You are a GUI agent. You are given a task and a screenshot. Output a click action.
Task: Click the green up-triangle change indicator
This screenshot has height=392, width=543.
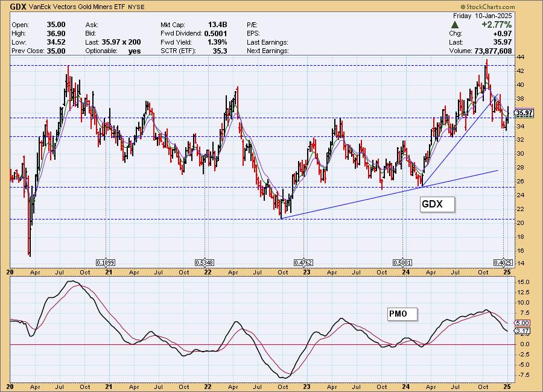coord(455,25)
